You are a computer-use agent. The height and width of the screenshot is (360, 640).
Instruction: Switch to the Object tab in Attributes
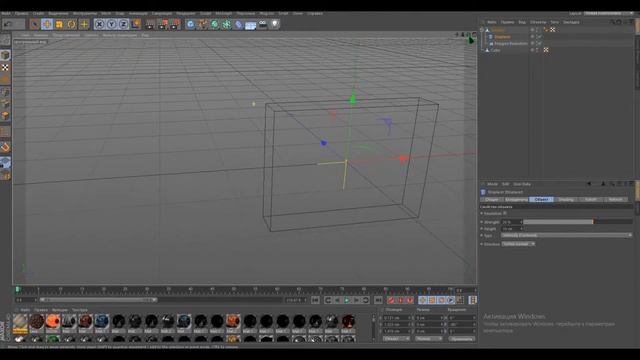pos(541,199)
